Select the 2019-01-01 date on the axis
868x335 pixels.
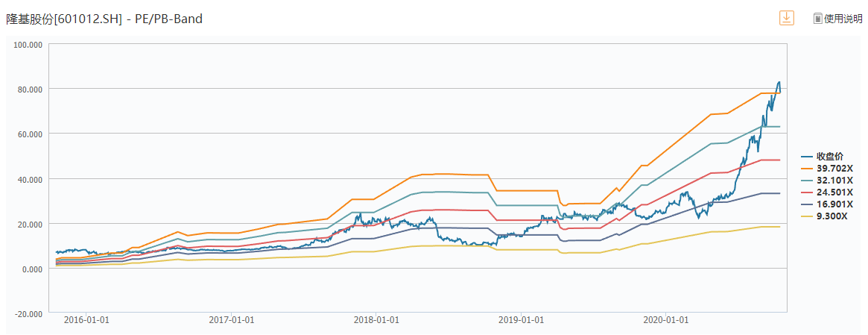520,320
